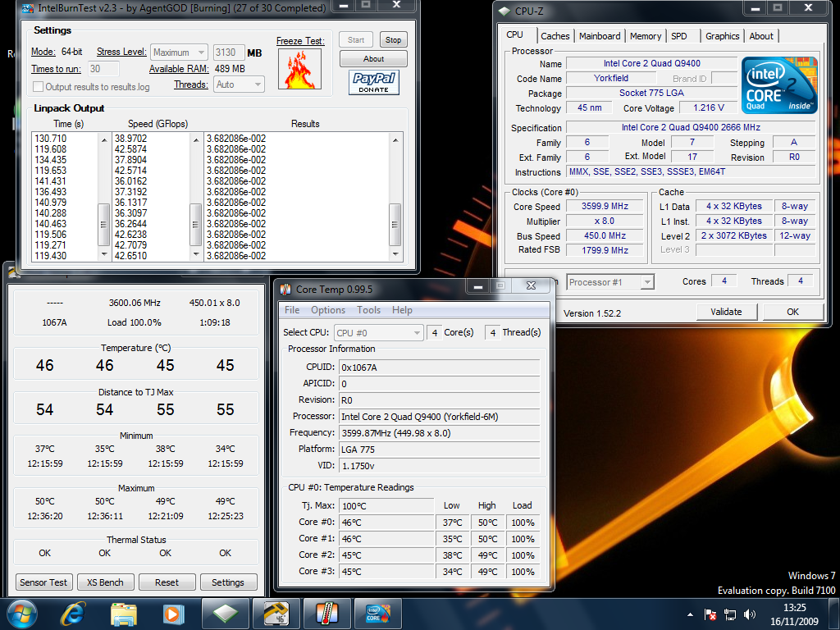Image resolution: width=840 pixels, height=630 pixels.
Task: Show hidden tray icons arrow
Action: 690,614
